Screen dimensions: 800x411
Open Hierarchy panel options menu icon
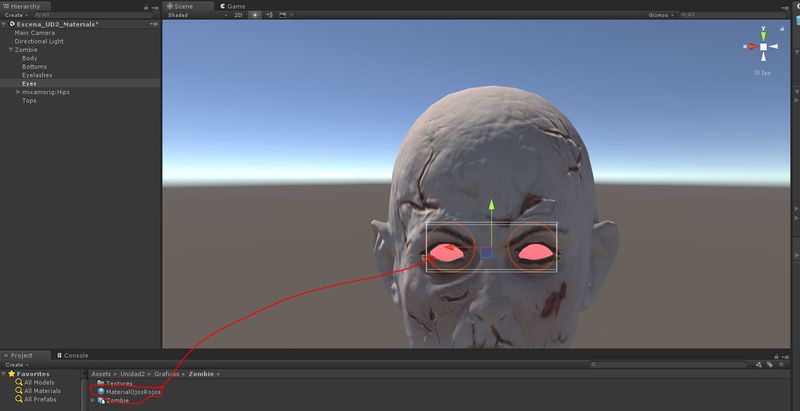(155, 7)
